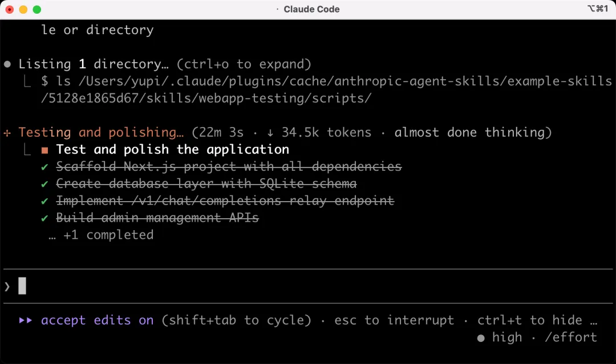Image resolution: width=616 pixels, height=364 pixels.
Task: Click the '34.5k tokens' counter
Action: tap(326, 132)
